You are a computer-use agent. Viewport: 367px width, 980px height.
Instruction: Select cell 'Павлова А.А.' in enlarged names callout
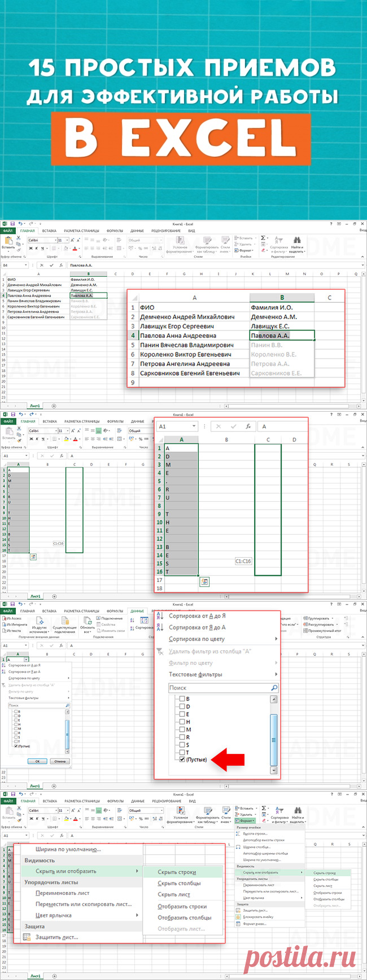(282, 336)
